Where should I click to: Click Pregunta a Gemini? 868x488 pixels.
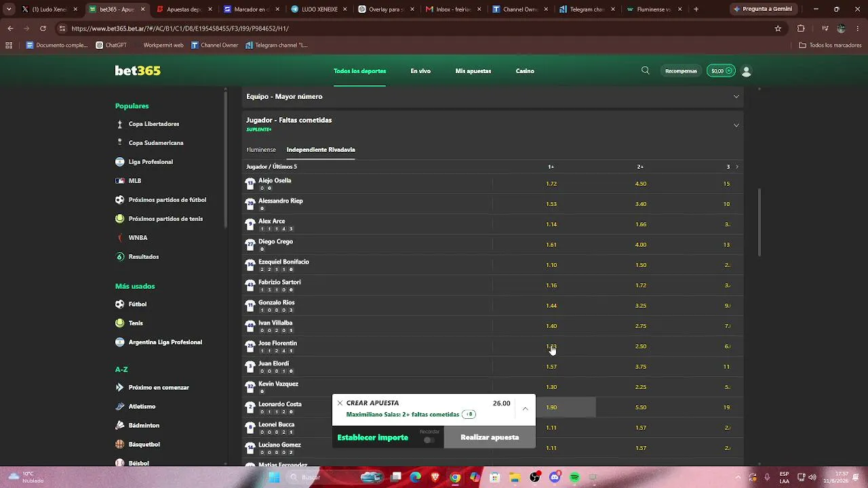[762, 9]
